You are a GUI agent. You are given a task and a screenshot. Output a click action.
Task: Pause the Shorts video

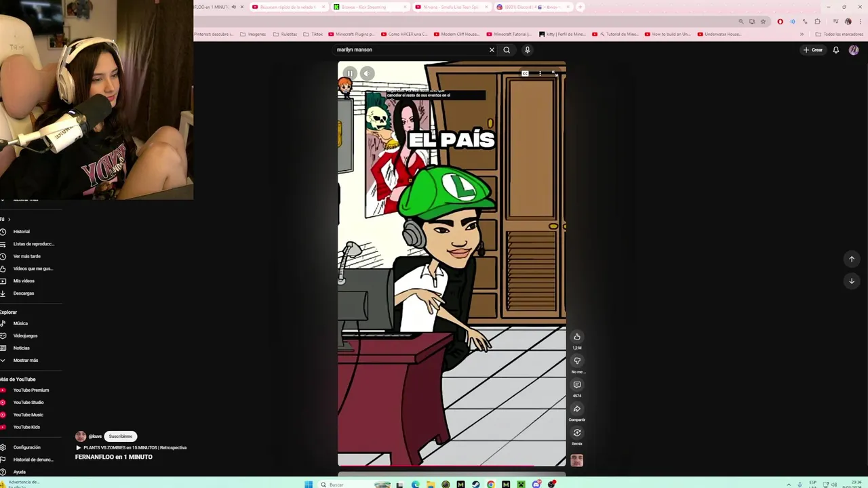tap(350, 73)
